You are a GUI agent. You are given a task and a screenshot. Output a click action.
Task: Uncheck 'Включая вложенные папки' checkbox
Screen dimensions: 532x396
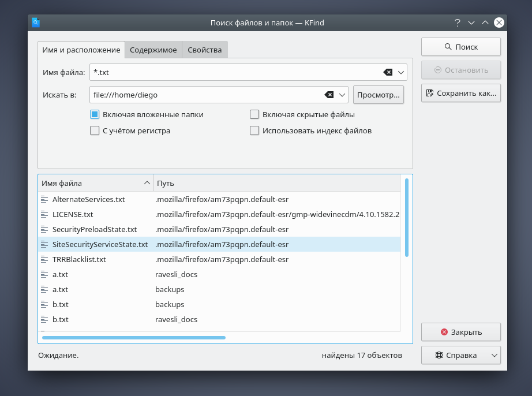[95, 114]
